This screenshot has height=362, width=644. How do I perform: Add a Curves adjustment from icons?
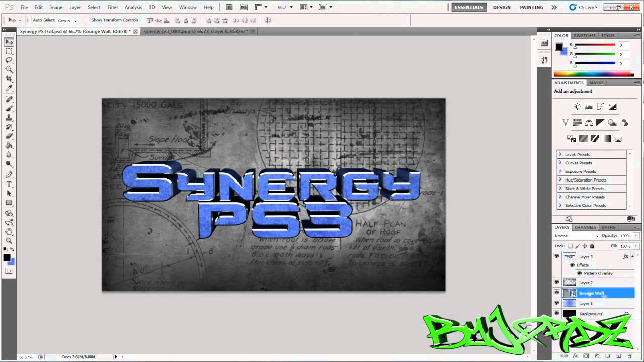(x=600, y=107)
